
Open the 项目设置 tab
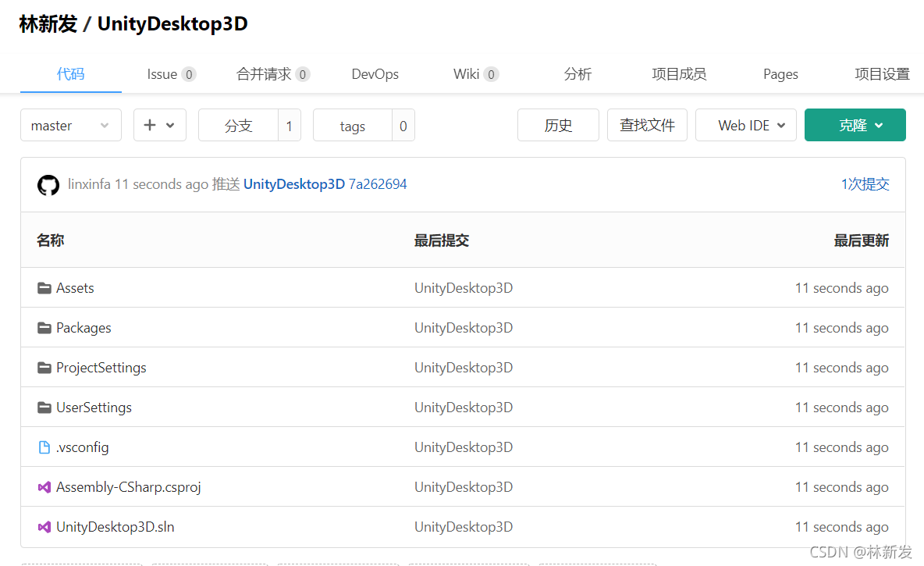click(882, 74)
